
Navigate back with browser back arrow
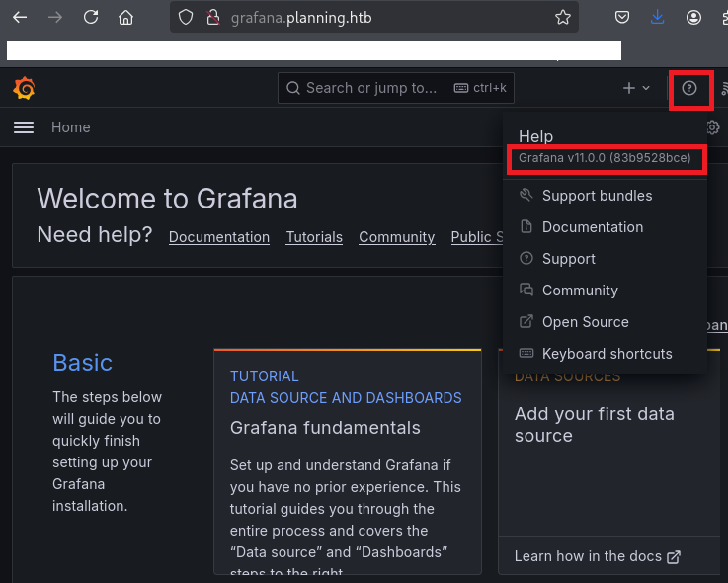[x=20, y=17]
